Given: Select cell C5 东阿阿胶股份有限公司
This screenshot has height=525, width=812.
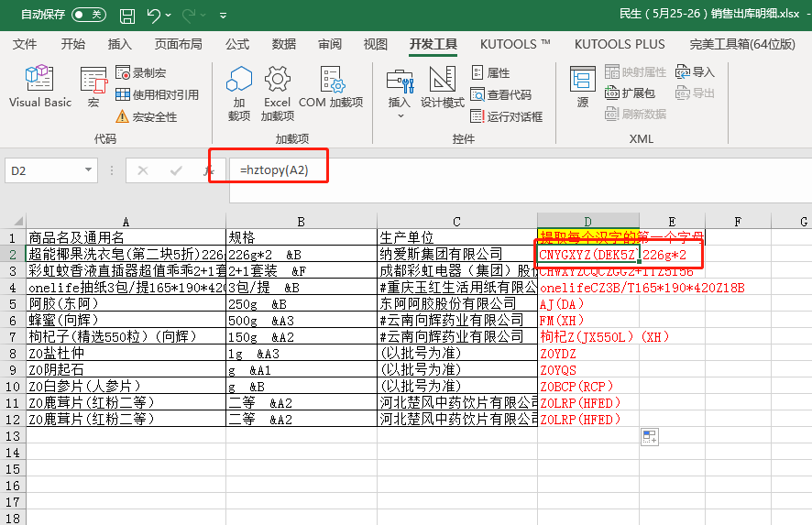Looking at the screenshot, I should pos(456,304).
